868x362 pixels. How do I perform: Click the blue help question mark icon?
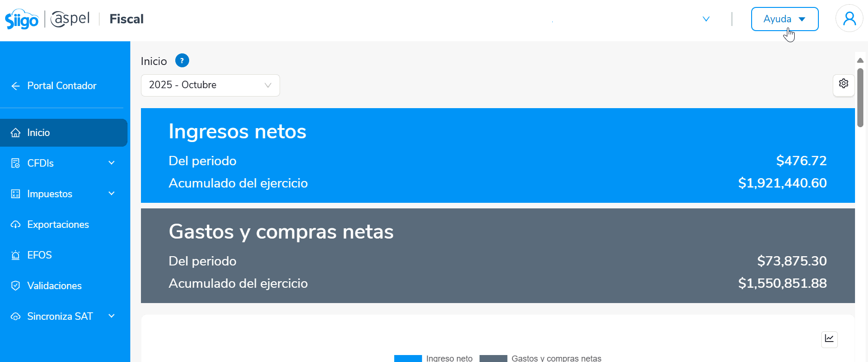click(182, 61)
